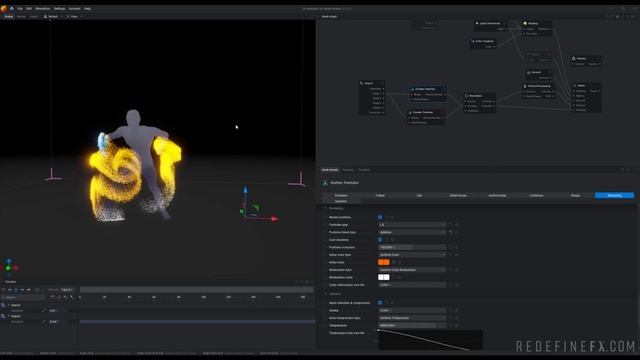Open the Initial forces parameter tab
This screenshot has width=640, height=360.
tap(458, 196)
